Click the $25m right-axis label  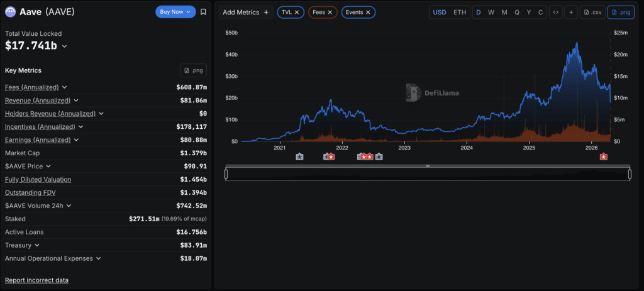click(619, 33)
